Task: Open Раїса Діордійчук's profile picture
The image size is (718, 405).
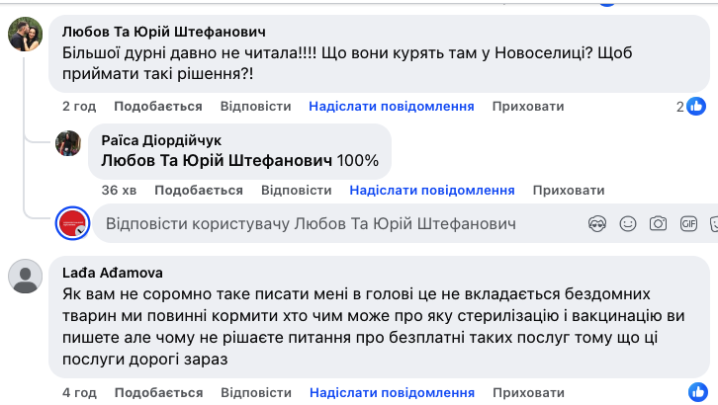Action: coord(68,142)
